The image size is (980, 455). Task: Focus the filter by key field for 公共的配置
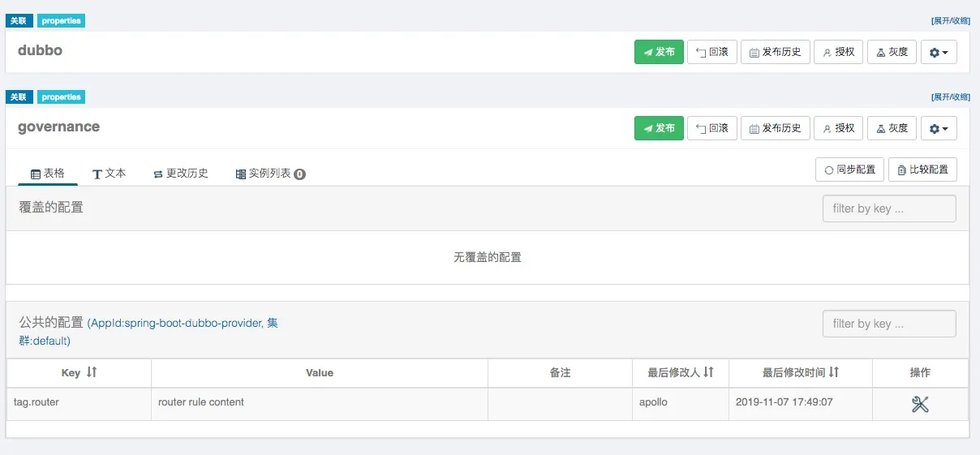pos(888,324)
